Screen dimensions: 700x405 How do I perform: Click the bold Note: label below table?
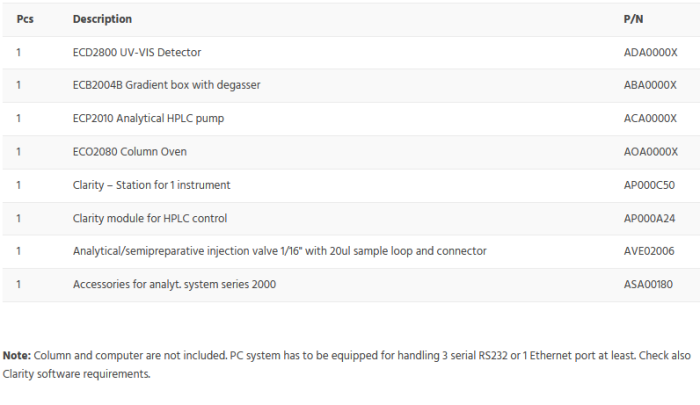(x=17, y=355)
